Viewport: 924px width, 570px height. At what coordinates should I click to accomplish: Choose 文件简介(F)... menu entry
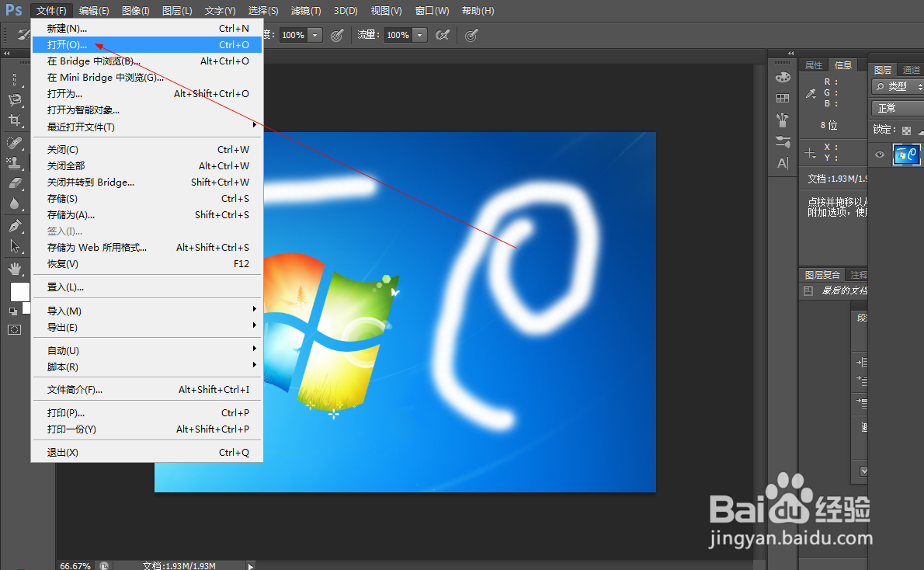pos(148,389)
